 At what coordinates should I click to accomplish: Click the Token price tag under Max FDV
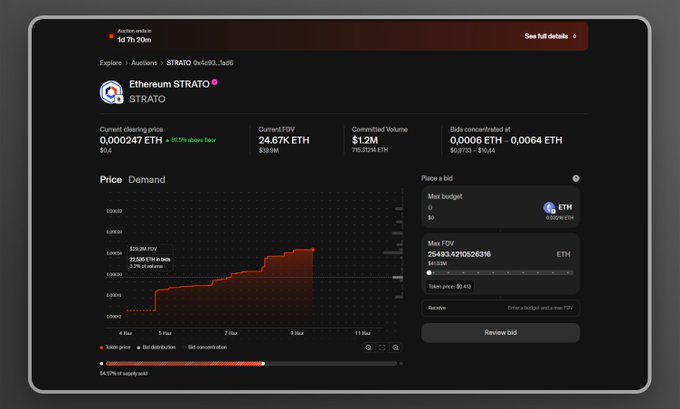[x=449, y=286]
